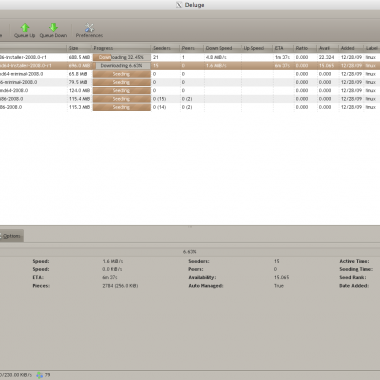The width and height of the screenshot is (380, 380).
Task: Click the Seed Rank label
Action: (x=353, y=277)
